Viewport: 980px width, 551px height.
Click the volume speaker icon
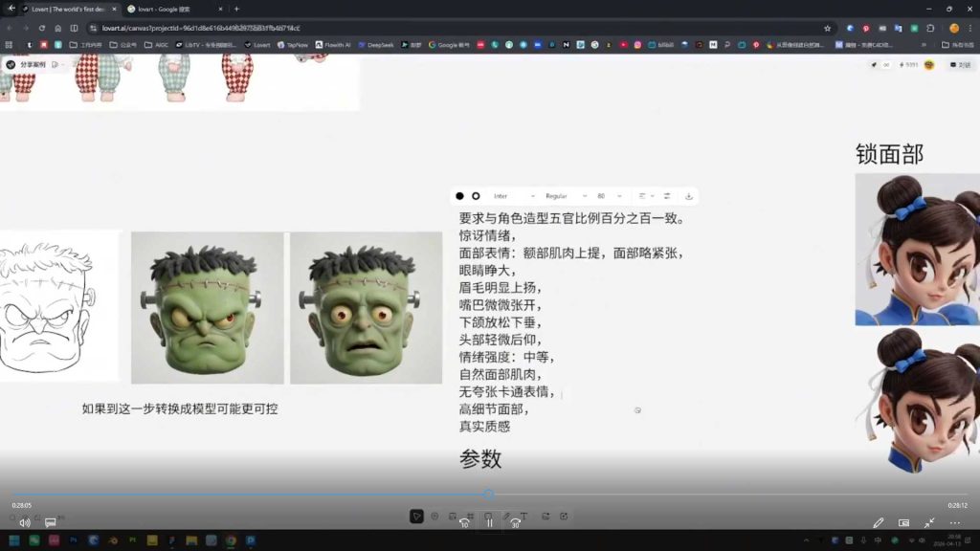[24, 523]
